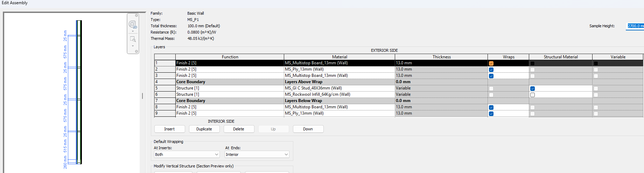Select layer row number 1

(x=165, y=63)
